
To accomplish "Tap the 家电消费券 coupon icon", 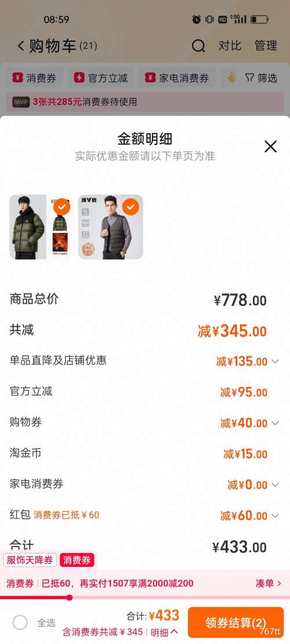I will pyautogui.click(x=150, y=78).
